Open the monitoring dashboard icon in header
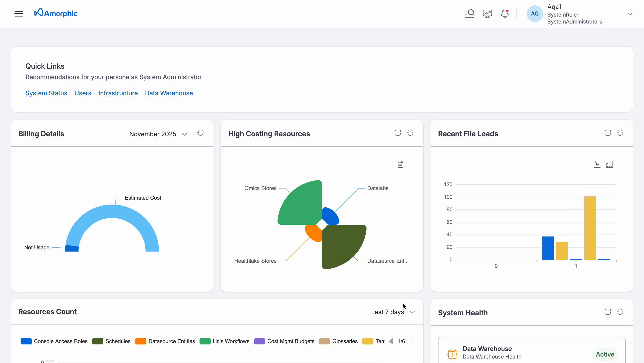Viewport: 644px width, 363px height. (487, 13)
